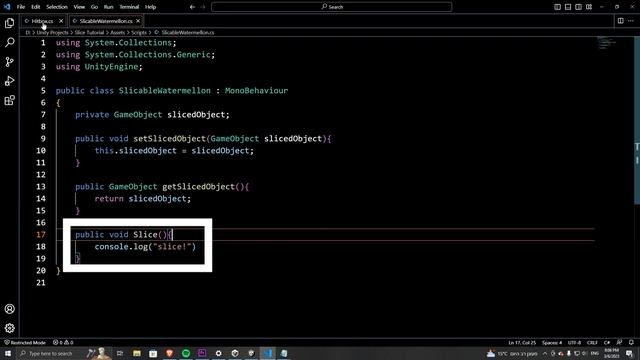Screen dimensions: 640x360
Task: Switch to the Hitbox.cs tab
Action: click(42, 21)
